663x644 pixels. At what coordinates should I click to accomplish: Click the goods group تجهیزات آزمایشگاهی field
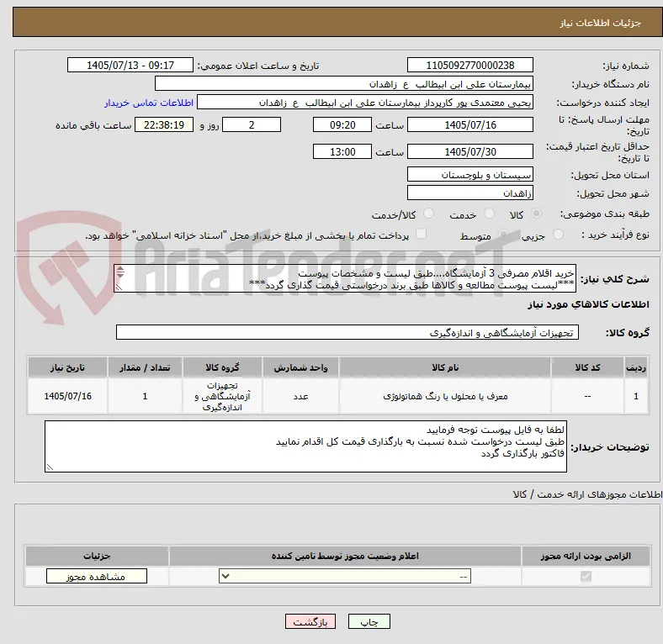tap(347, 333)
